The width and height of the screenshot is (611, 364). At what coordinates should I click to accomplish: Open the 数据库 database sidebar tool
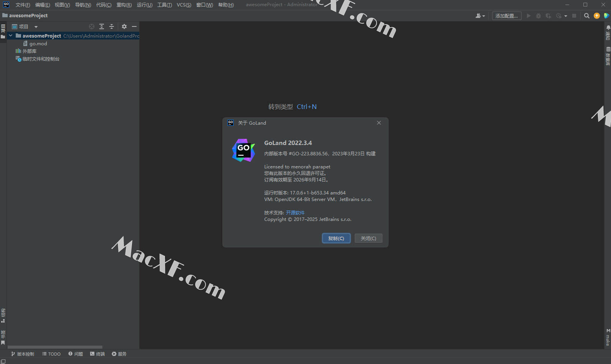pos(608,56)
